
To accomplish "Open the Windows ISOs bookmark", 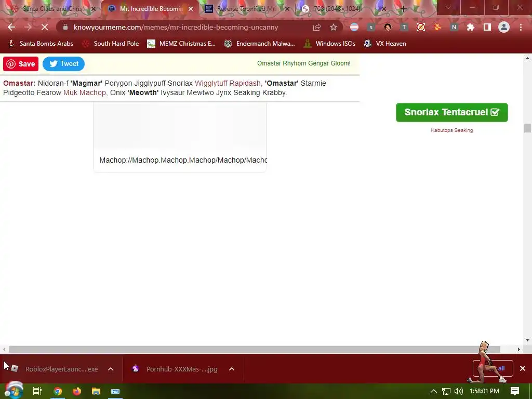I will pyautogui.click(x=330, y=44).
